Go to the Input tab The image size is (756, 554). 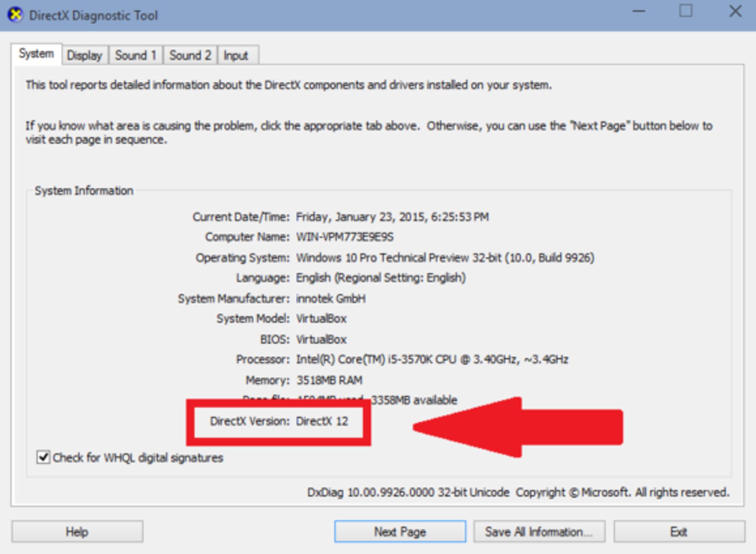[x=238, y=55]
